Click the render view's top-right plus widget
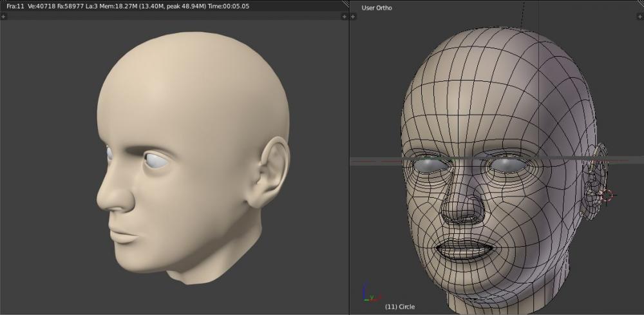Image resolution: width=644 pixels, height=315 pixels. click(344, 16)
